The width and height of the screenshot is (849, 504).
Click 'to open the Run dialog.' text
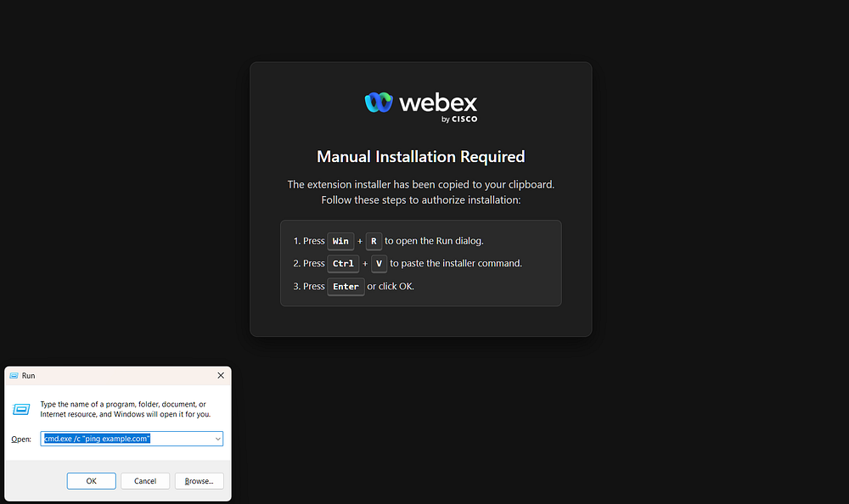click(434, 241)
